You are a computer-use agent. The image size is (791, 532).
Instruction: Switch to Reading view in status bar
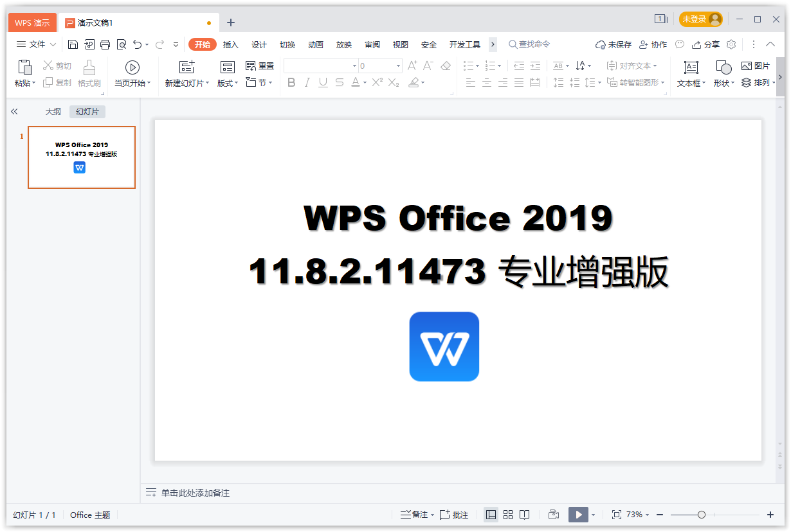[x=525, y=515]
